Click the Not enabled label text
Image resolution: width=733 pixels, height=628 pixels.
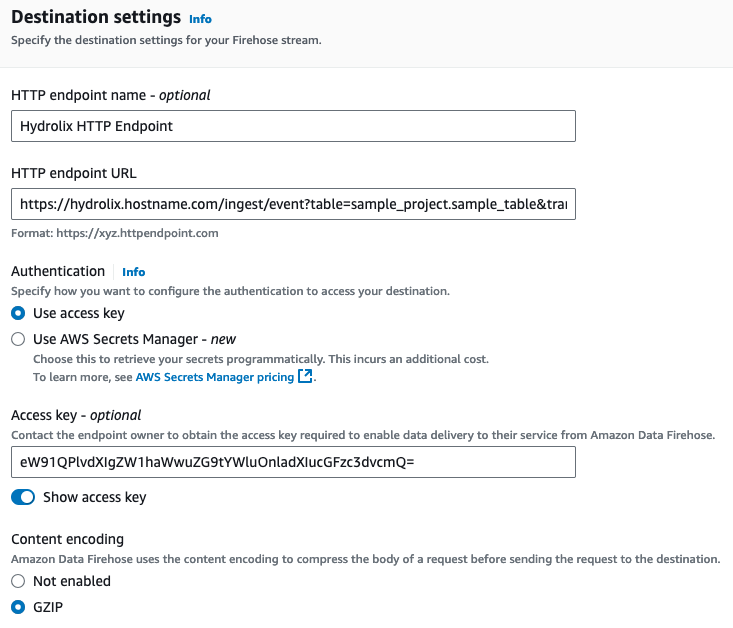[72, 581]
